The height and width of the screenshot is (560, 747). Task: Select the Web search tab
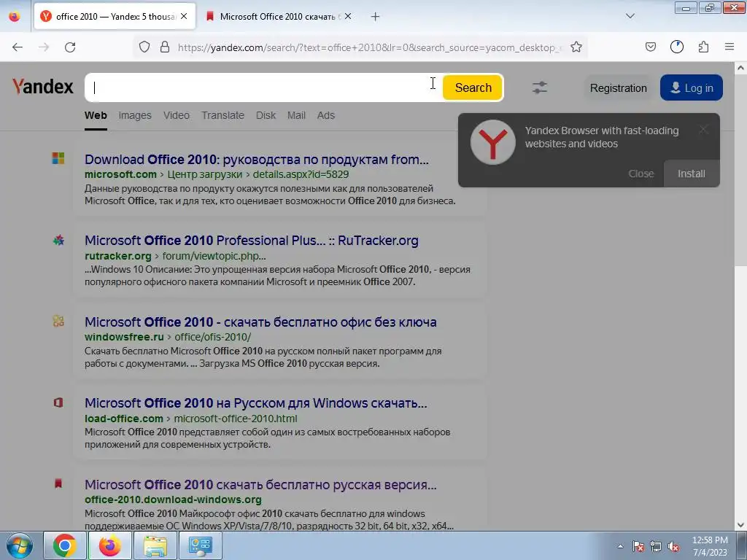tap(96, 115)
